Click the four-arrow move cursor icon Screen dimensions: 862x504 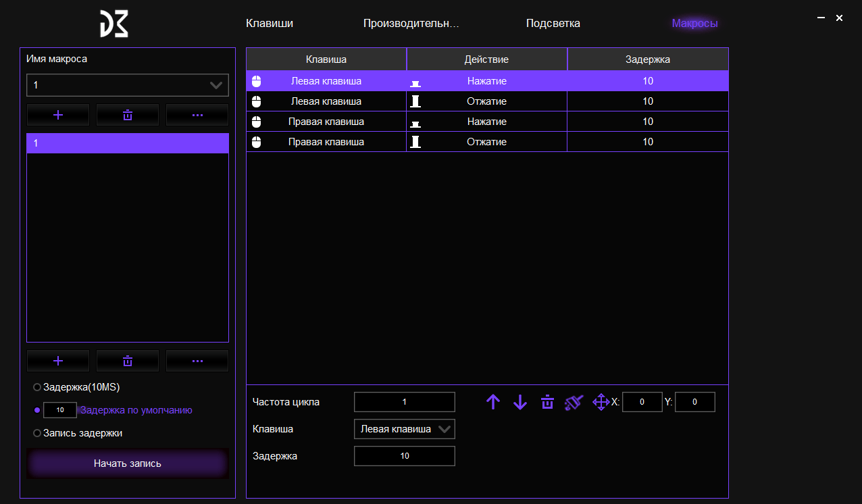(601, 403)
